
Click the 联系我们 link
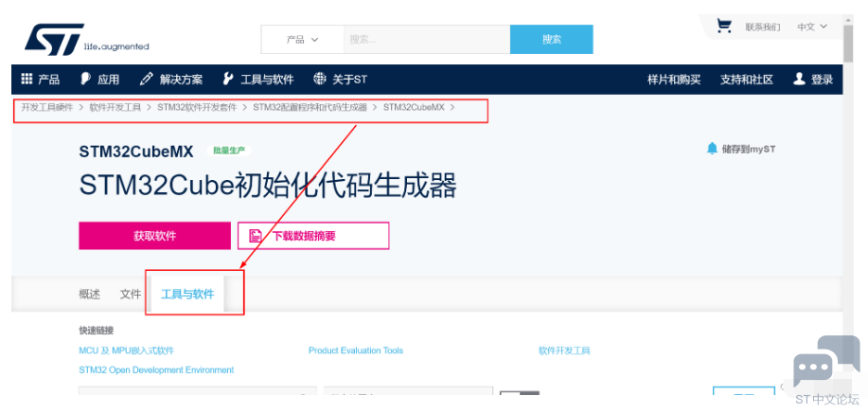762,27
